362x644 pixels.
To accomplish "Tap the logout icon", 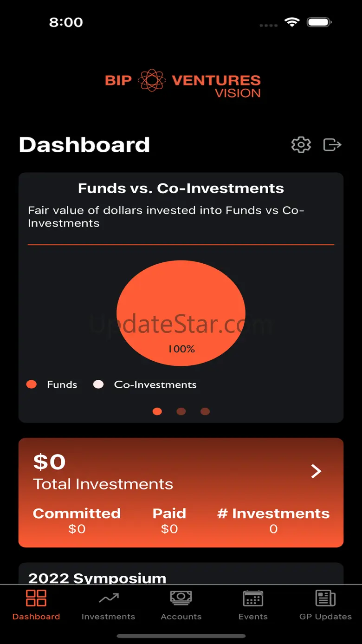I will [332, 145].
